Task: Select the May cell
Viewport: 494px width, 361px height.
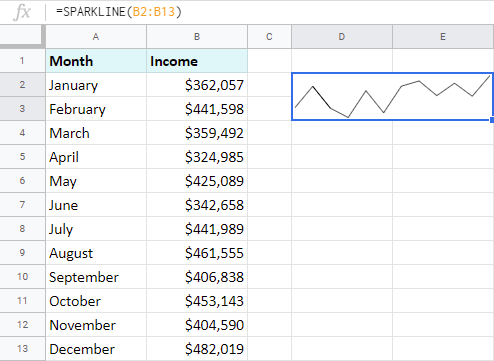Action: [x=96, y=181]
